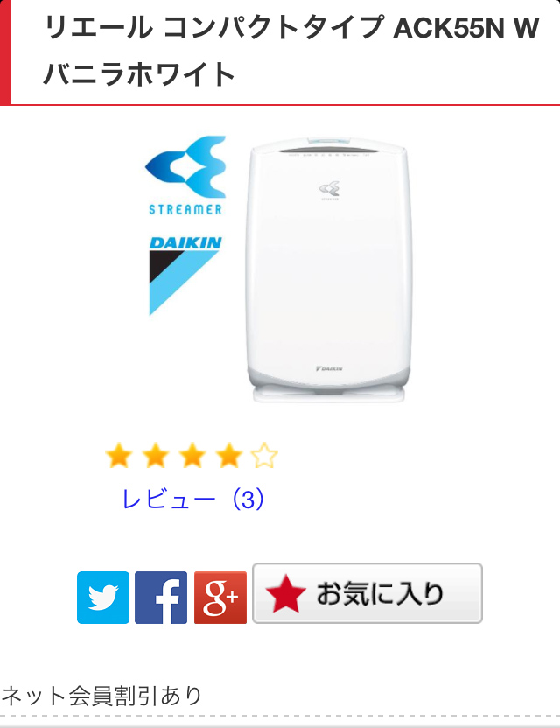Image resolution: width=560 pixels, height=728 pixels.
Task: Add product to お気に入り favorites
Action: tap(367, 593)
